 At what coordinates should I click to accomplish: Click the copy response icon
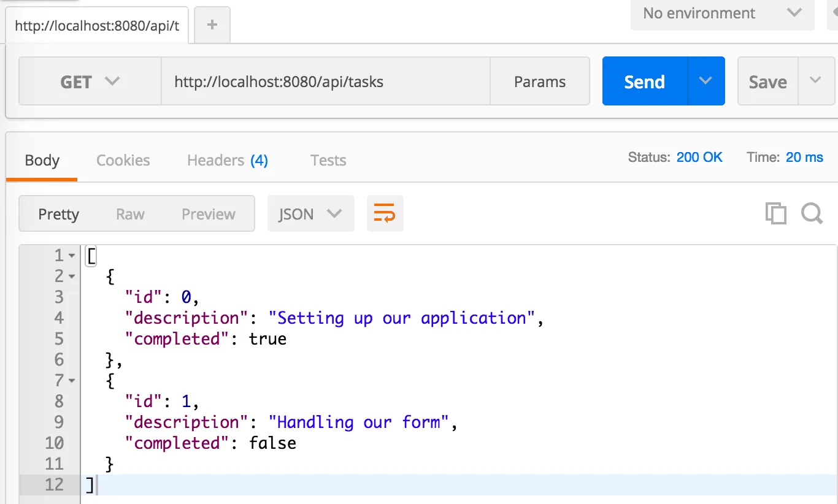[776, 213]
